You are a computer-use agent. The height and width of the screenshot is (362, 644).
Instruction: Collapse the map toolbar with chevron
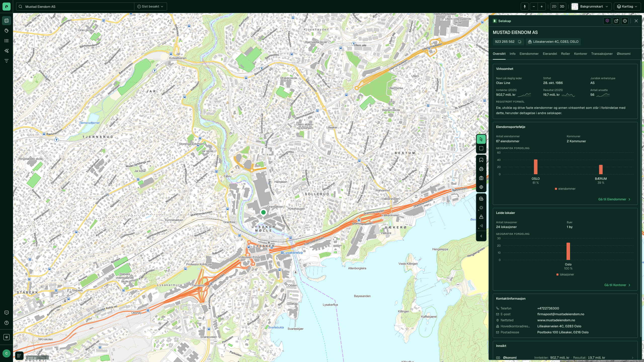click(481, 236)
